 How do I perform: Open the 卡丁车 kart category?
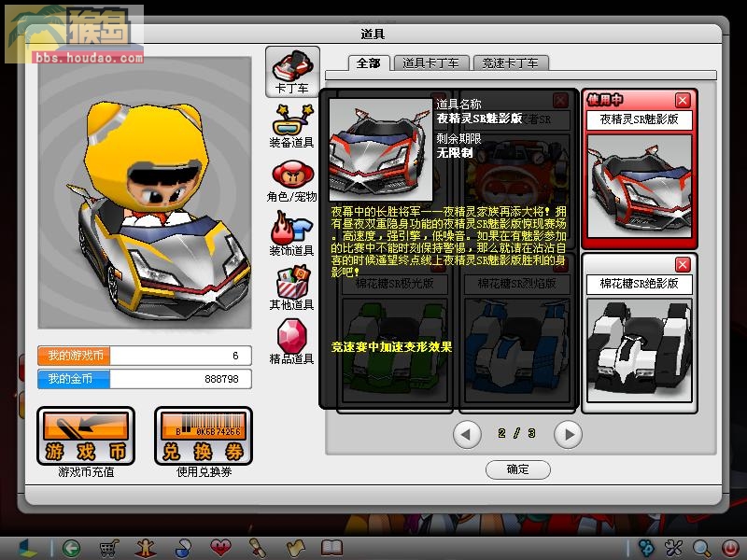pyautogui.click(x=292, y=72)
